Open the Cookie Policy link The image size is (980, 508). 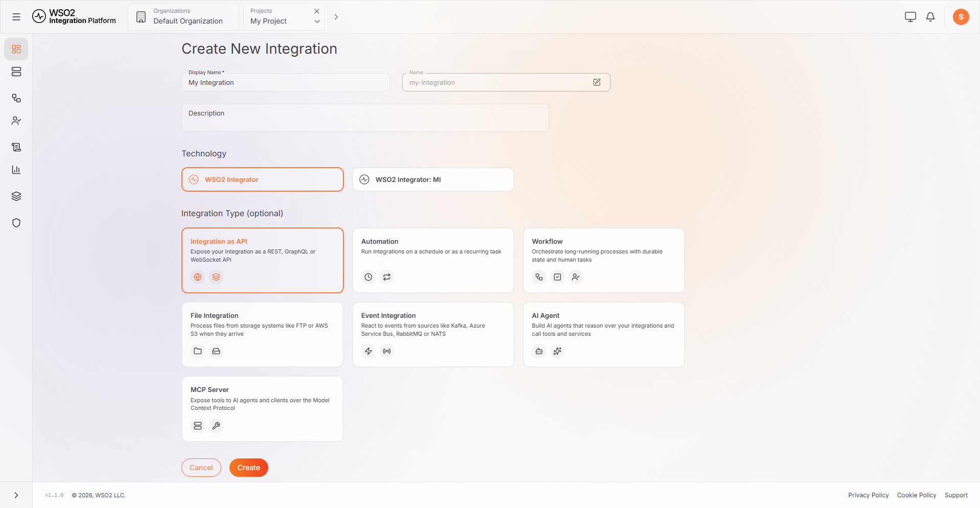(x=917, y=495)
